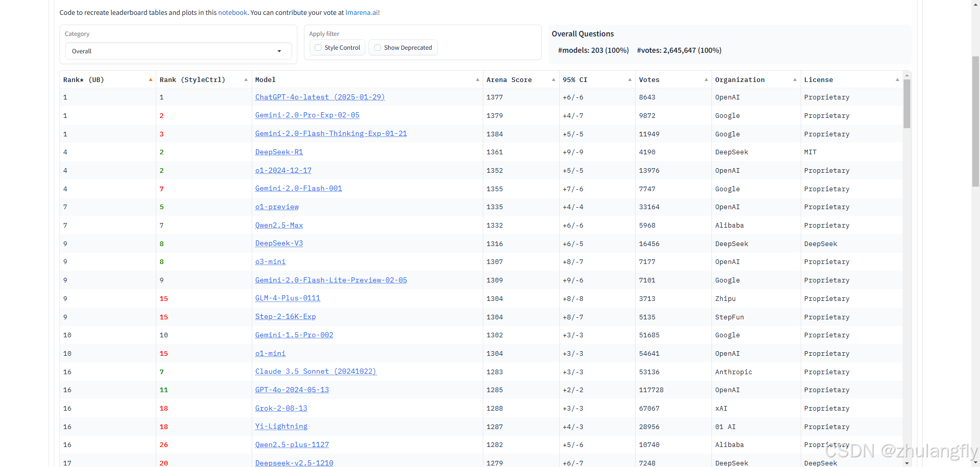980x467 pixels.
Task: Open the Gemini-1.5-Pro-002 model link
Action: click(294, 335)
